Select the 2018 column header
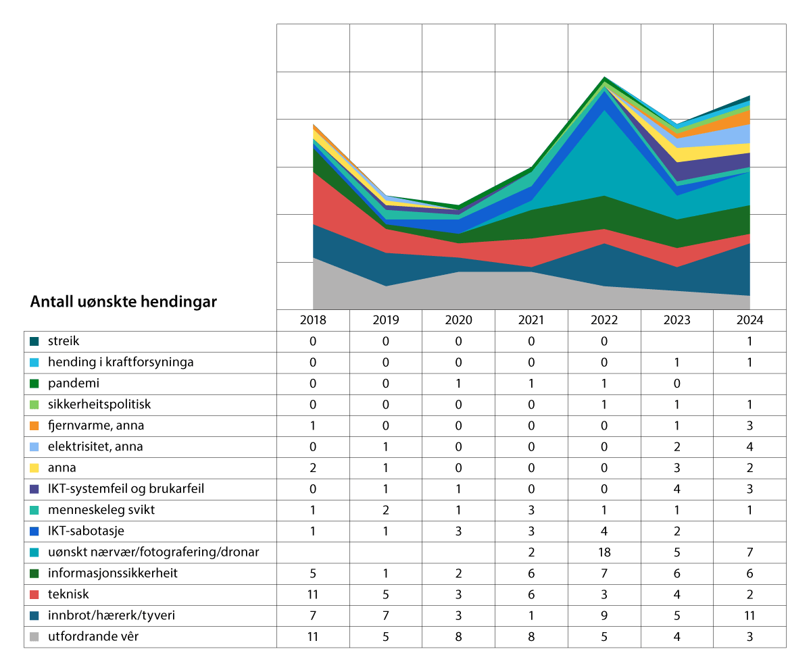This screenshot has height=672, width=811. [312, 320]
